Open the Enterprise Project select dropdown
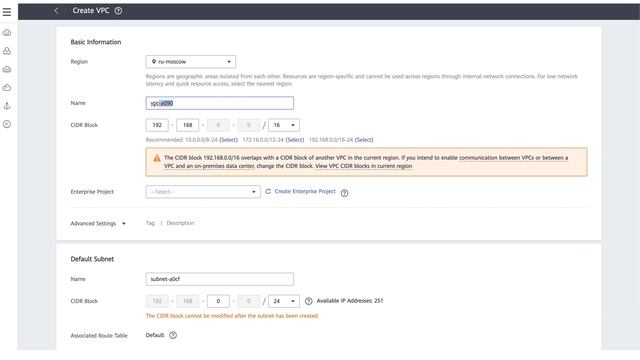640x360 pixels. [203, 192]
